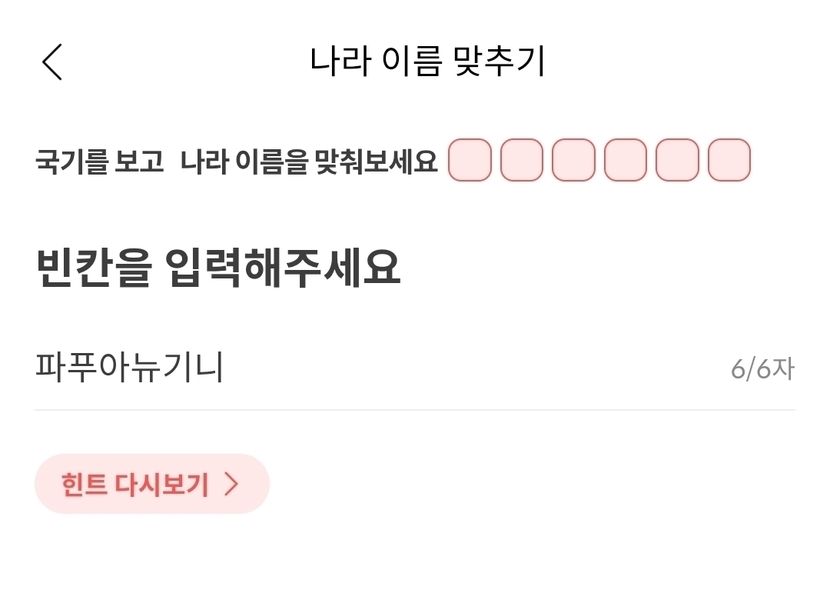830x613 pixels.
Task: Click the heading 빈칸을 입력해주세요
Action: tap(218, 267)
